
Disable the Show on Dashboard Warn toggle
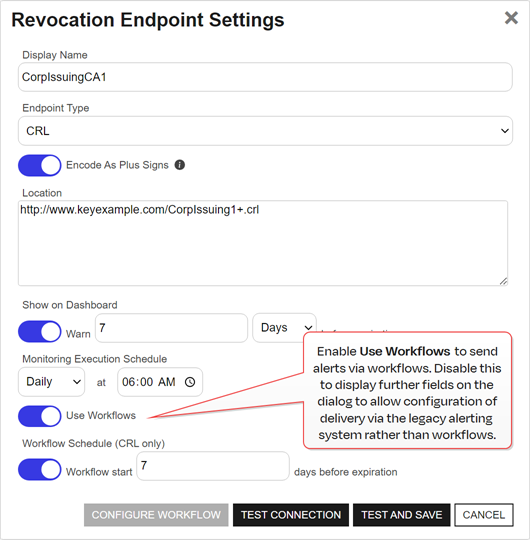(40, 332)
